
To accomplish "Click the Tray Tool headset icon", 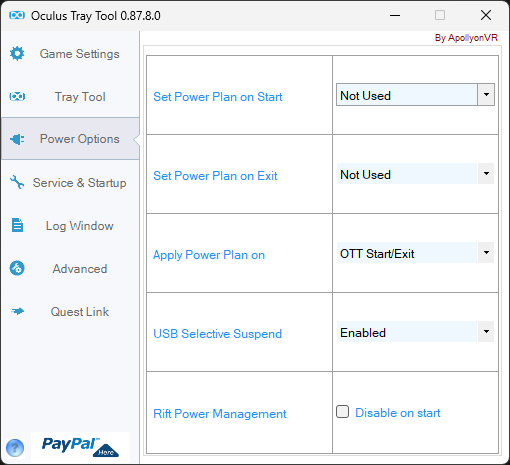I will [x=17, y=97].
